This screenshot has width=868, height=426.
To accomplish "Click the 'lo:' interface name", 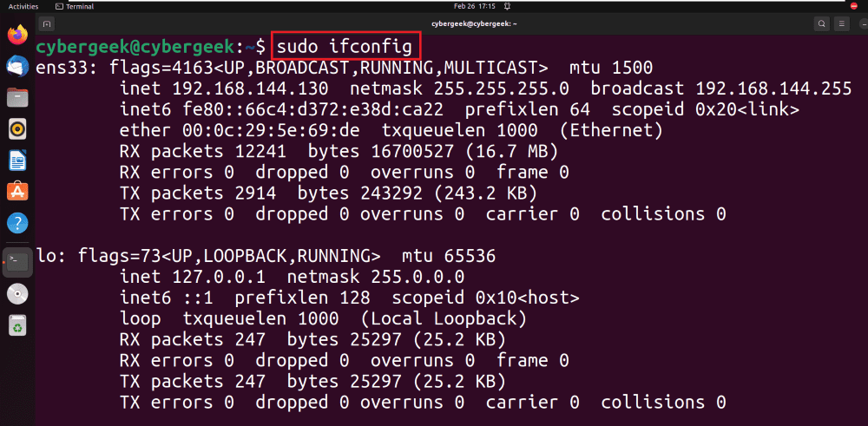I will coord(51,256).
